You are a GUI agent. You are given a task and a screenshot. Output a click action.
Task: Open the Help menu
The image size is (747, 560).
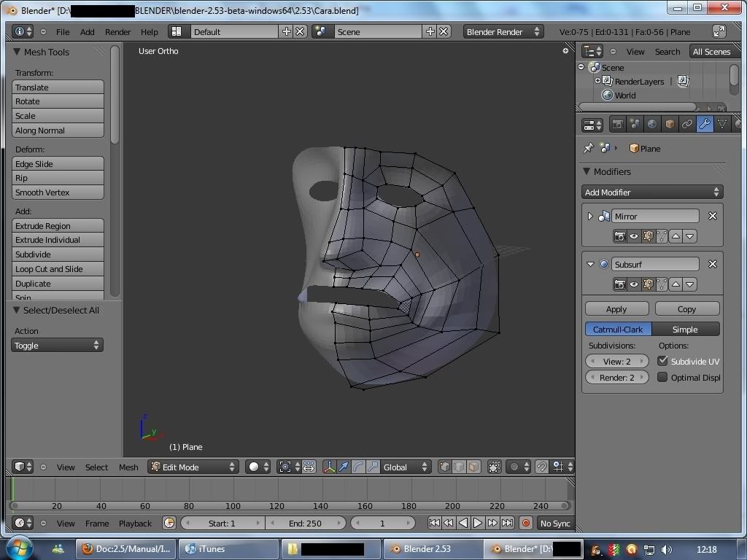[x=149, y=32]
